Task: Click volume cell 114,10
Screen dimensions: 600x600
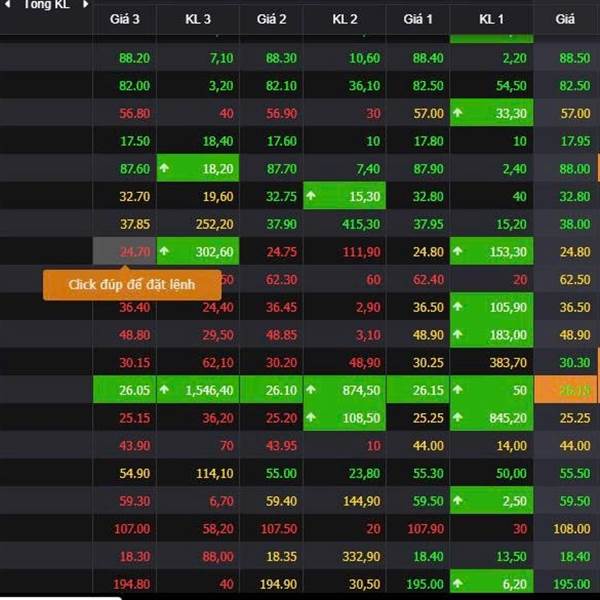Action: point(198,473)
